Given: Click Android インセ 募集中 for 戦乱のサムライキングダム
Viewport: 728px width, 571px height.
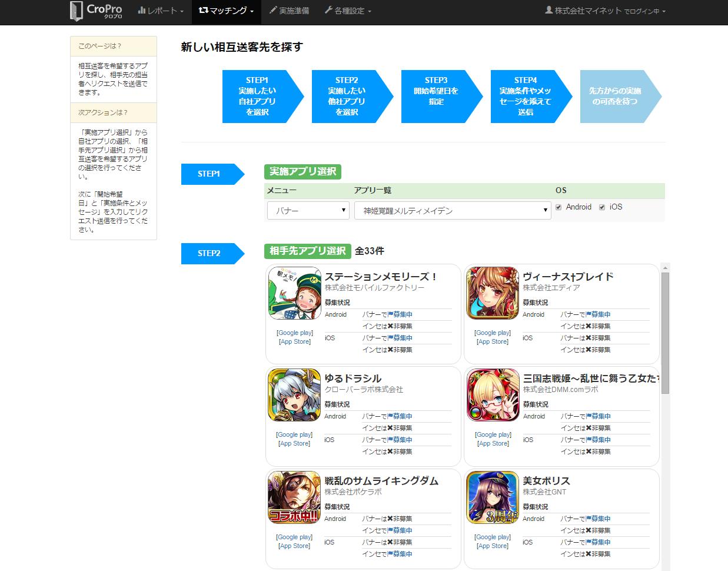Looking at the screenshot, I should pos(400,530).
